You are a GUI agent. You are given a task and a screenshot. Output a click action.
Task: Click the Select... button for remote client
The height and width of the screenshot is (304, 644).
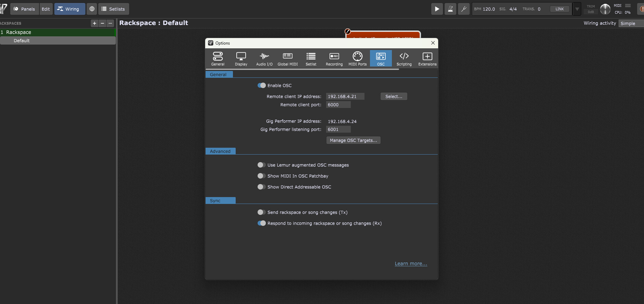tap(394, 96)
